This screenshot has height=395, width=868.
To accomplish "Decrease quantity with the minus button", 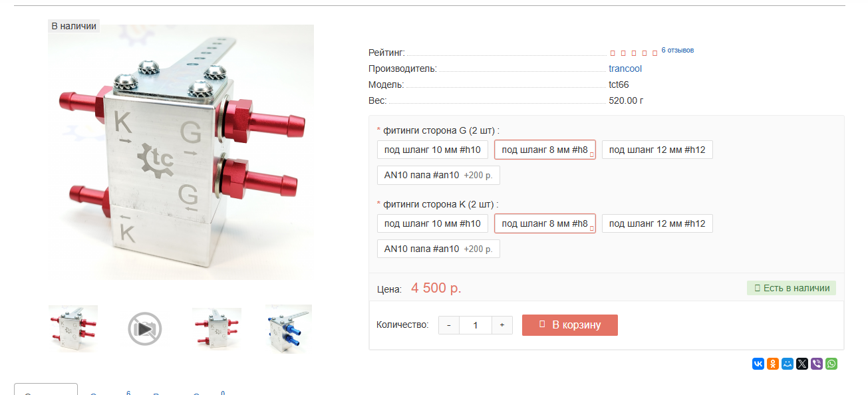I will tap(449, 325).
